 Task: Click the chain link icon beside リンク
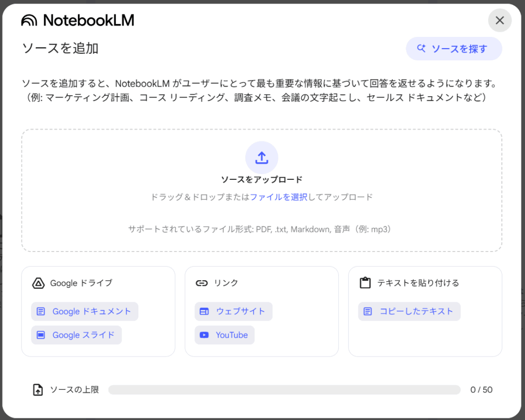(x=201, y=283)
